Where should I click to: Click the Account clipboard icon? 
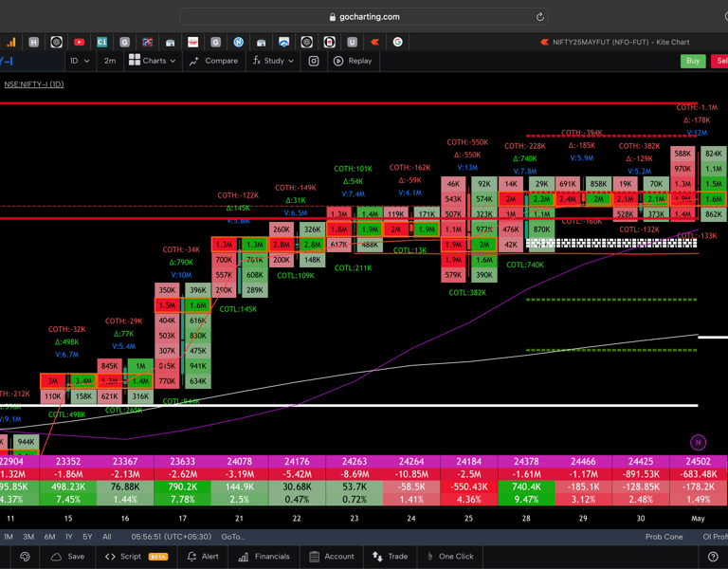click(x=314, y=557)
